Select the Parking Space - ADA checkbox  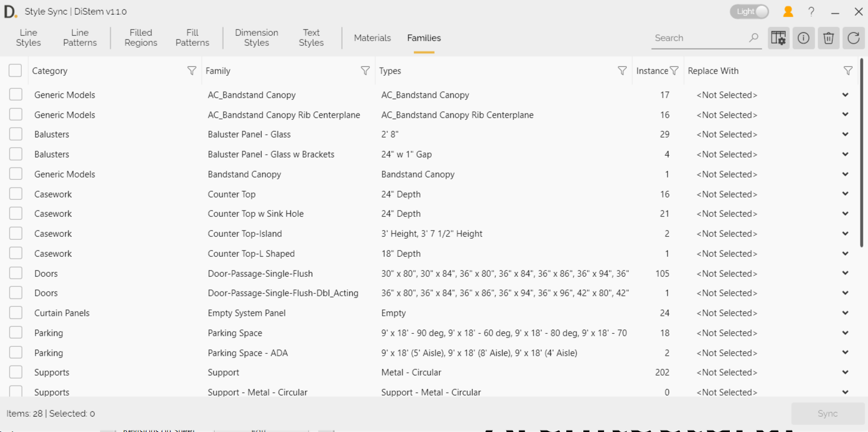16,353
